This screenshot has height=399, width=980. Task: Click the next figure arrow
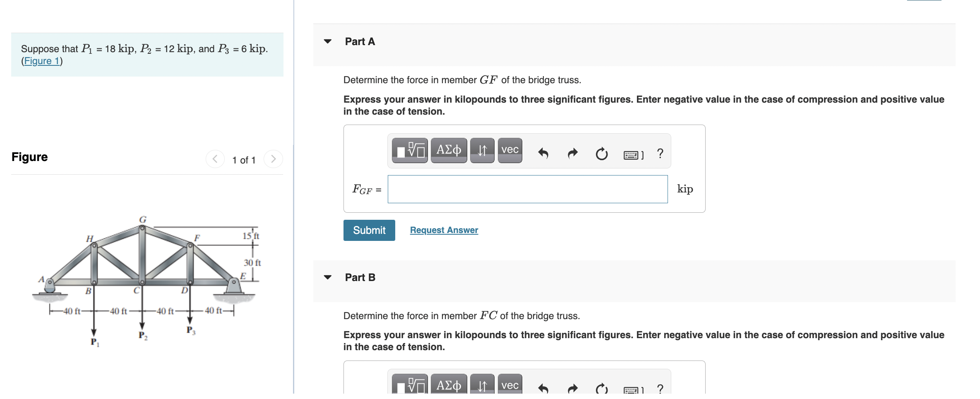click(273, 159)
